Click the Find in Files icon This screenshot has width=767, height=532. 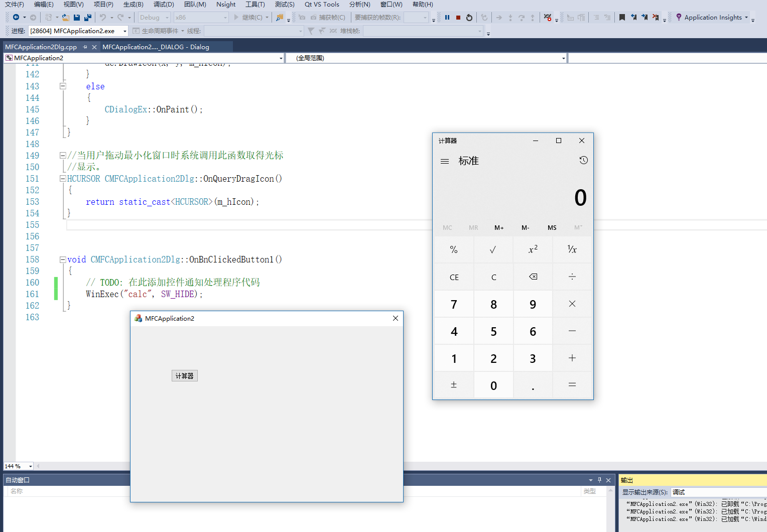280,17
